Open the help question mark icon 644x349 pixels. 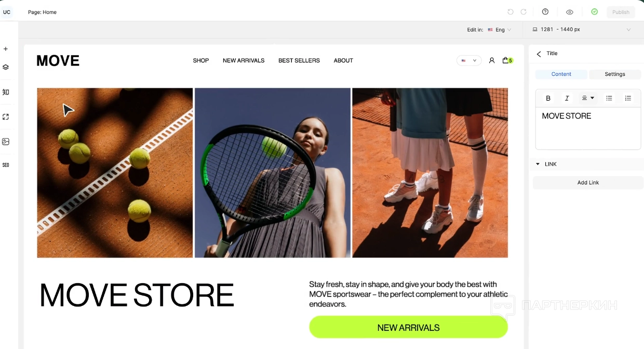pos(545,12)
